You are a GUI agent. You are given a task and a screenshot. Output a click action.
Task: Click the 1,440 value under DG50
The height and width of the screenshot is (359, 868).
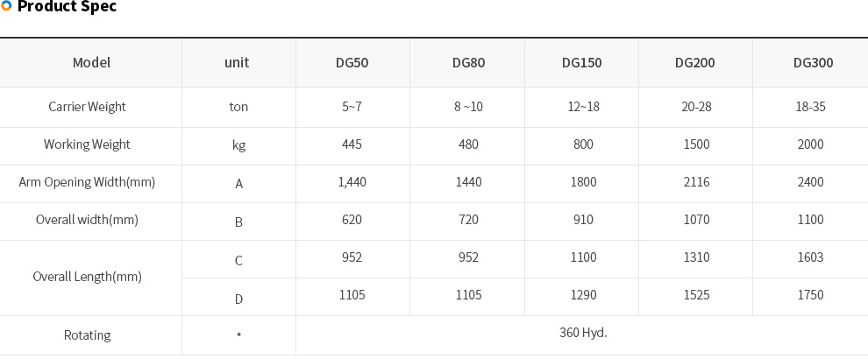(352, 182)
